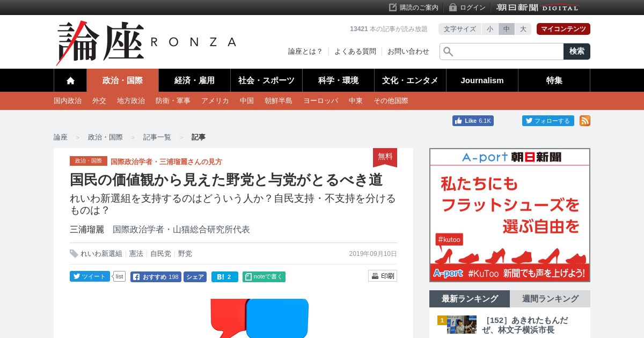Viewport: 644px width, 338px height.
Task: Select 中国 subcategory
Action: tap(247, 101)
